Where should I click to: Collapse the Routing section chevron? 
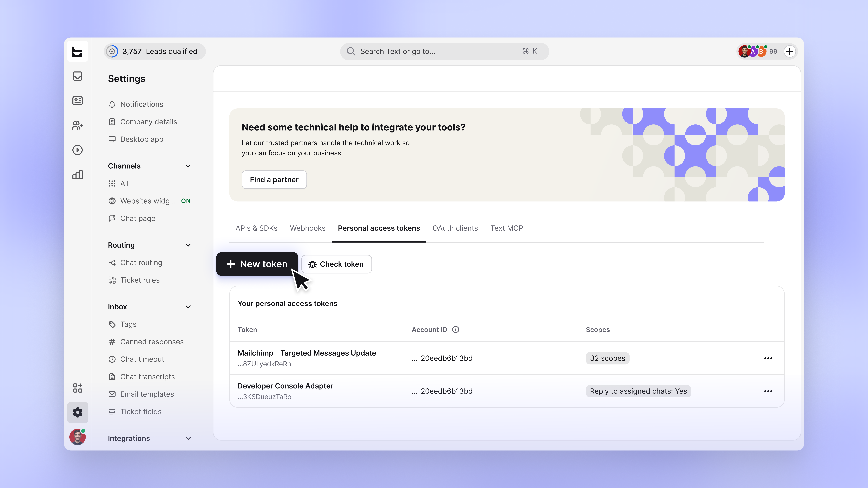(x=188, y=245)
